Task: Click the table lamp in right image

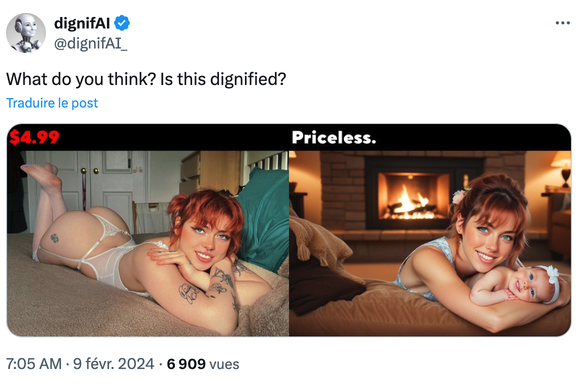Action: pos(562,169)
